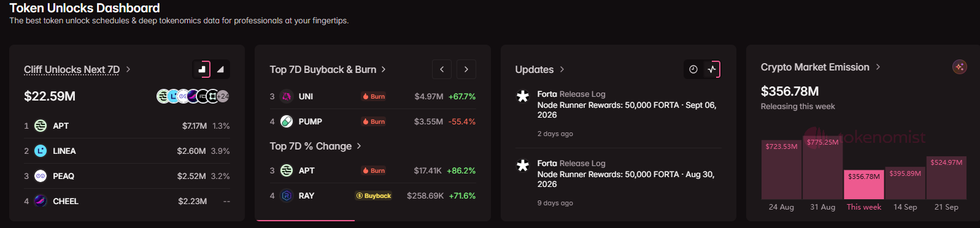Click the Burn tag on the UNI row
980x228 pixels.
coord(374,96)
